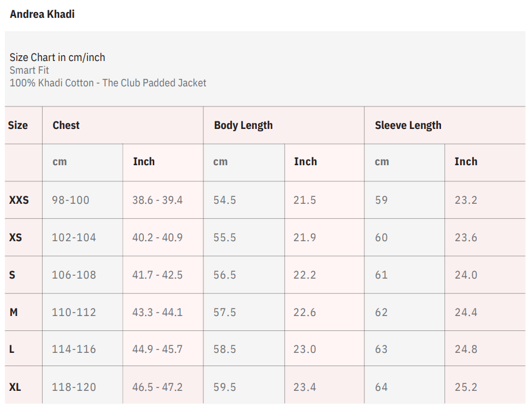Select the M size row label

tap(14, 312)
